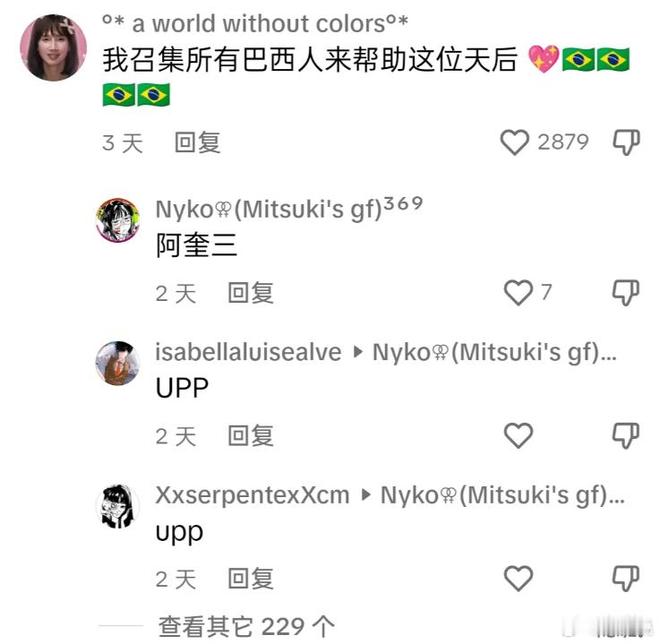Reply to XxserpentexXcm's upp comment
This screenshot has height=644, width=660.
pos(251,580)
